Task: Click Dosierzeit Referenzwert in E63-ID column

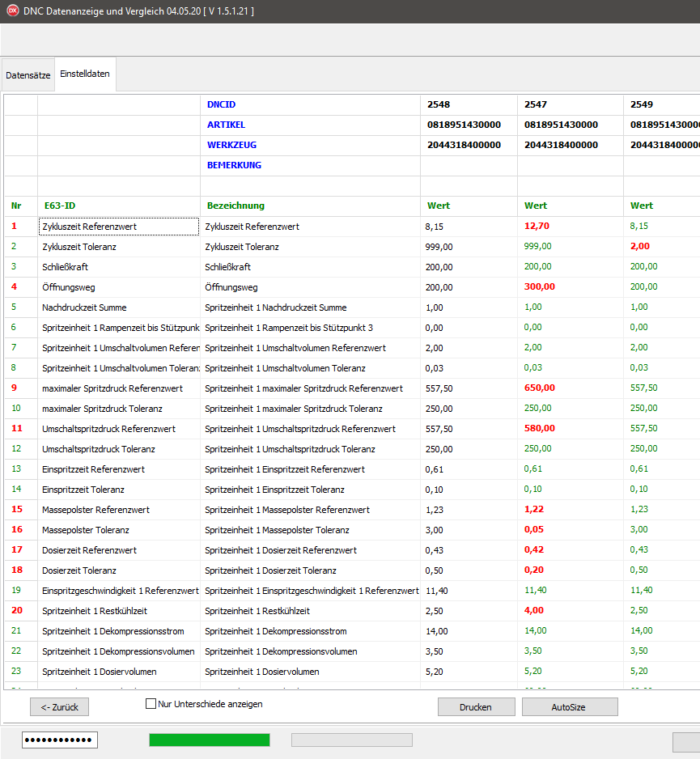Action: point(89,550)
